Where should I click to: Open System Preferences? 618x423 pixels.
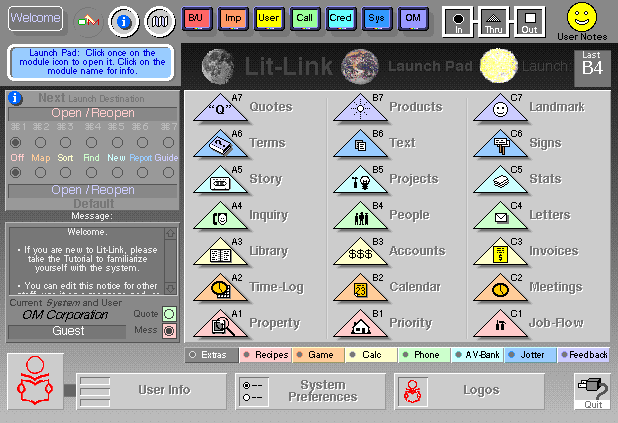(x=310, y=391)
